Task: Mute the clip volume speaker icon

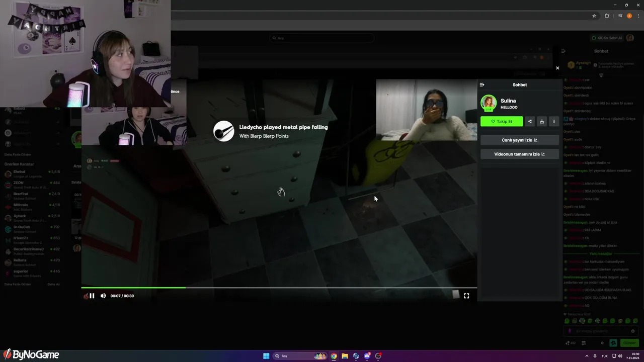Action: point(103,296)
